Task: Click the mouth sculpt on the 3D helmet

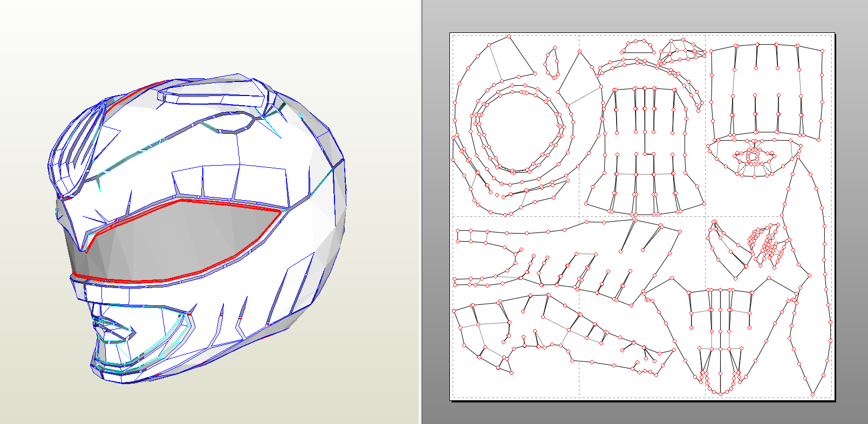Action: point(114,330)
